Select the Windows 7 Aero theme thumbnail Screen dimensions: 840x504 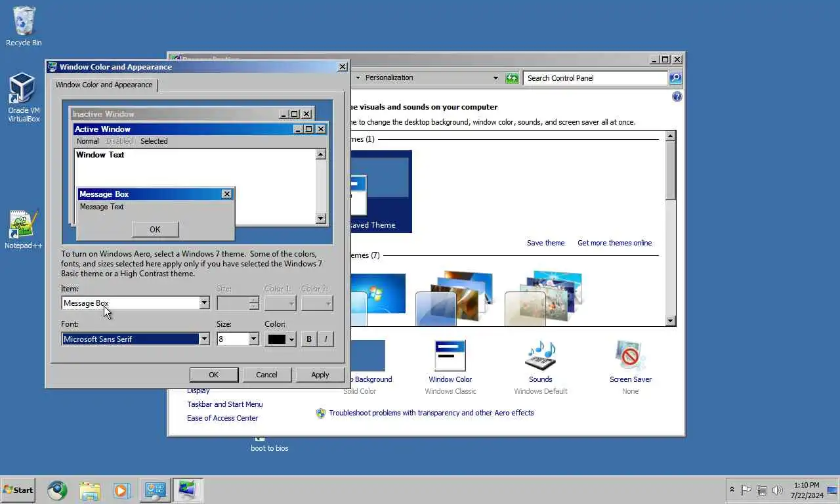coord(377,299)
